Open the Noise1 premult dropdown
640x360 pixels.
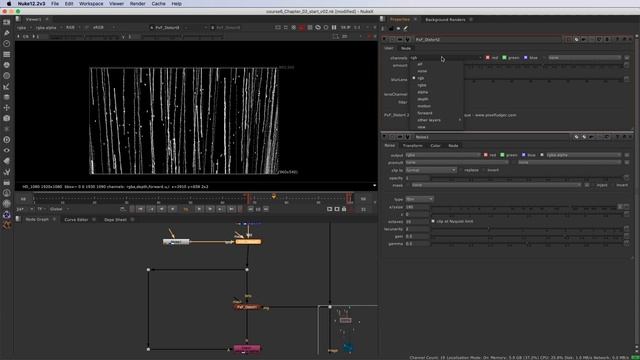tap(457, 162)
